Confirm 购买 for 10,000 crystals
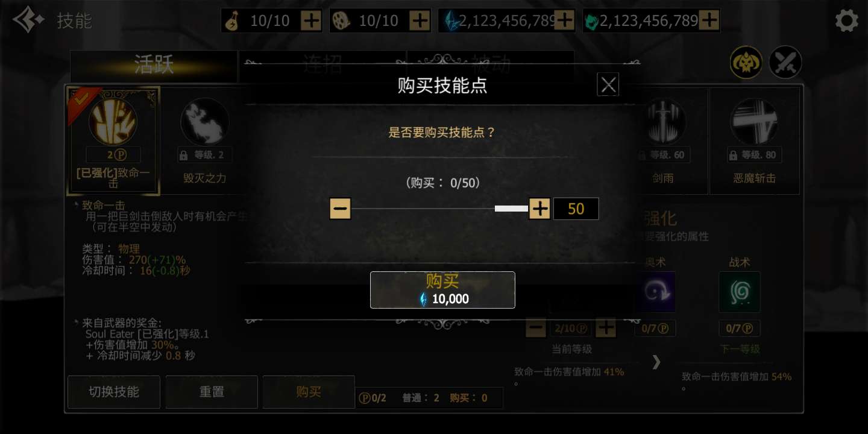The height and width of the screenshot is (434, 868). point(442,290)
